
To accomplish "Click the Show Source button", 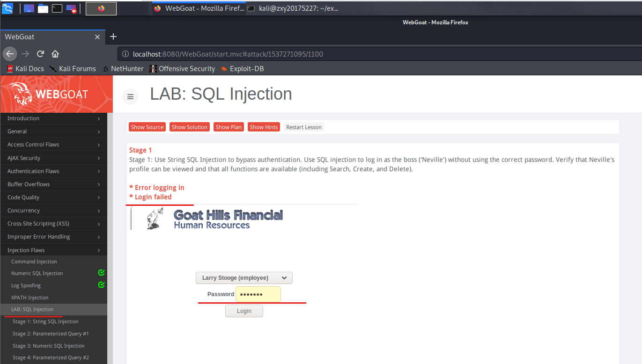I will point(147,127).
